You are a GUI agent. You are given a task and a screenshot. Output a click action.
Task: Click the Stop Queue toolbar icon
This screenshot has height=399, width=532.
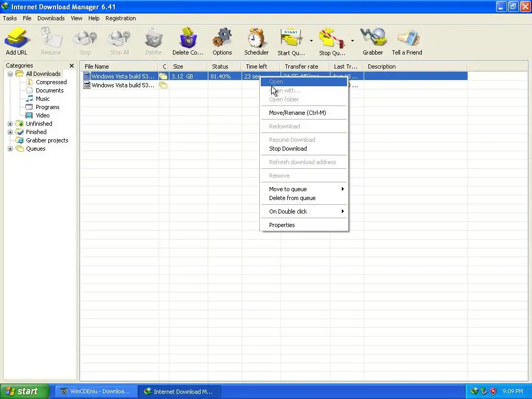[332, 42]
